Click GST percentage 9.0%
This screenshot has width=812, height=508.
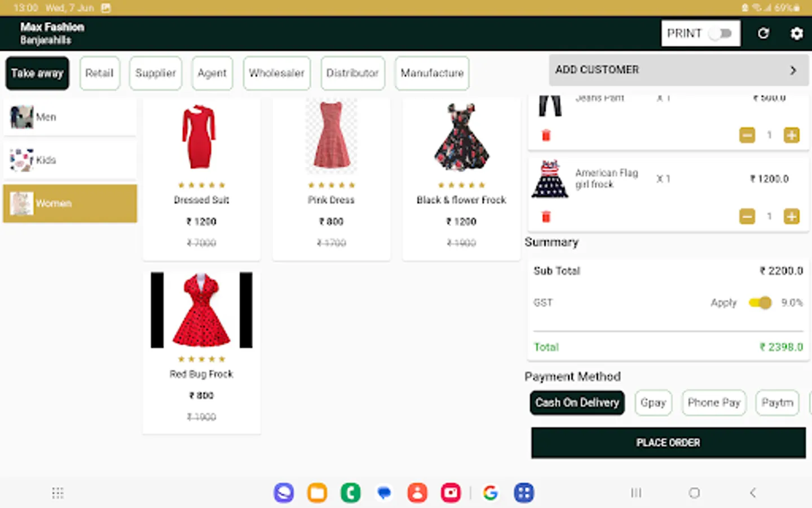[792, 303]
